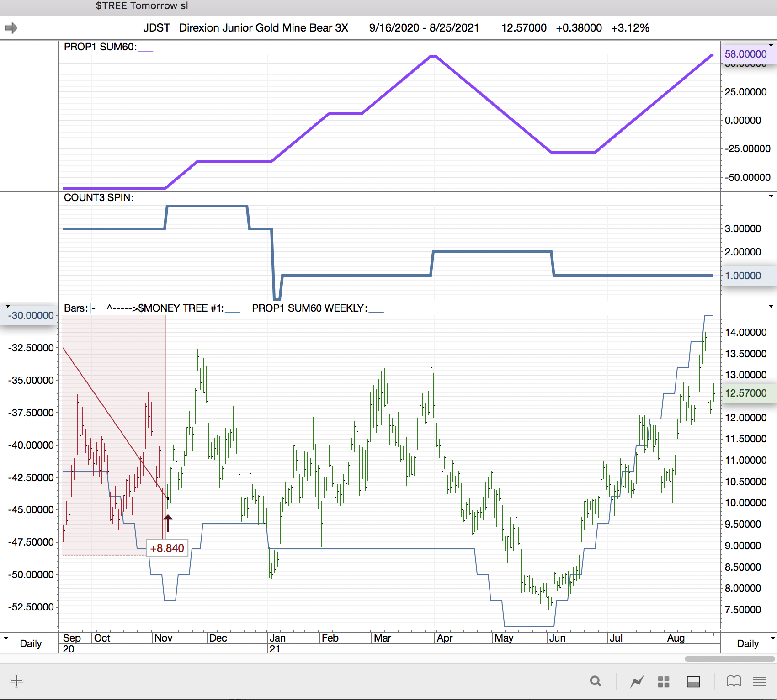The image size is (777, 700).
Task: Click the 3.00000 value on COUNT3 axis
Action: tap(743, 229)
